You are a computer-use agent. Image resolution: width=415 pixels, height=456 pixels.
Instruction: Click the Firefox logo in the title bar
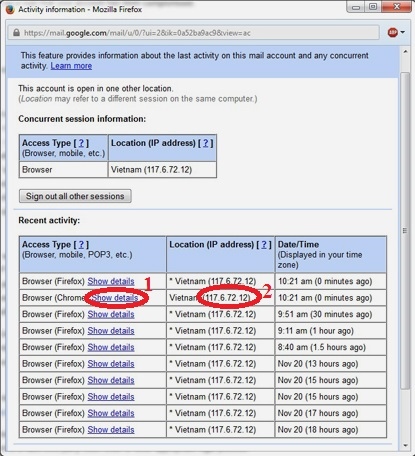pyautogui.click(x=10, y=9)
